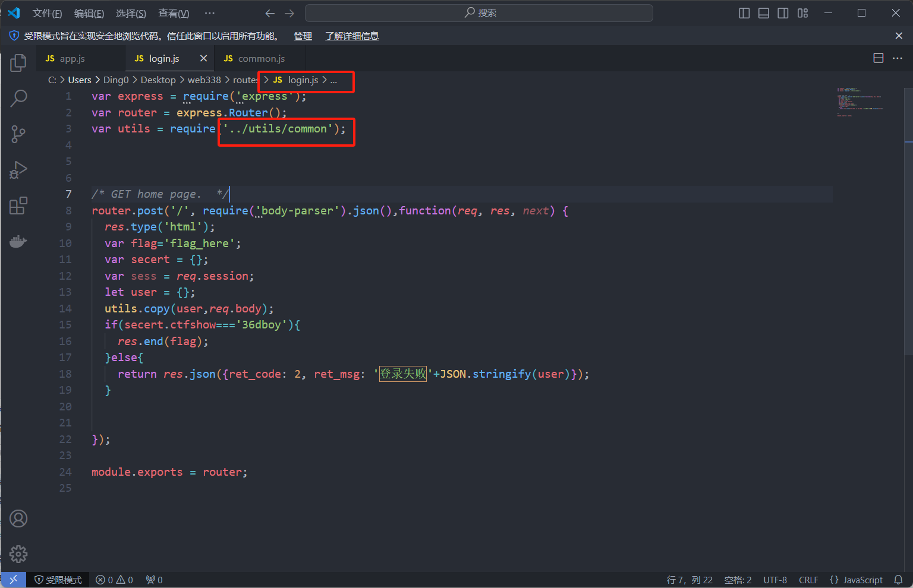Click the breadcrumb ellipsis after login.js
Screen dimensions: 913x588
click(x=333, y=80)
